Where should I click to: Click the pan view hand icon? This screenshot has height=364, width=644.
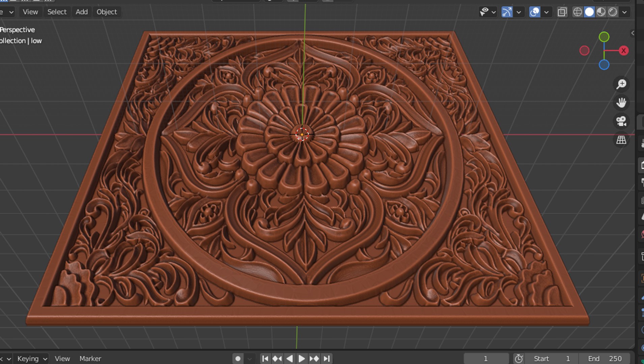pos(621,102)
